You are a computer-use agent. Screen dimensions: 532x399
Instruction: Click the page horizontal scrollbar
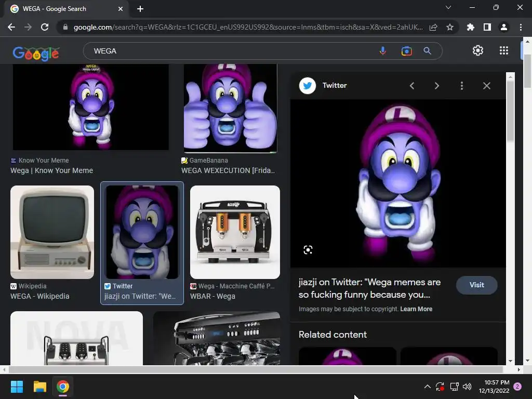[x=256, y=369]
